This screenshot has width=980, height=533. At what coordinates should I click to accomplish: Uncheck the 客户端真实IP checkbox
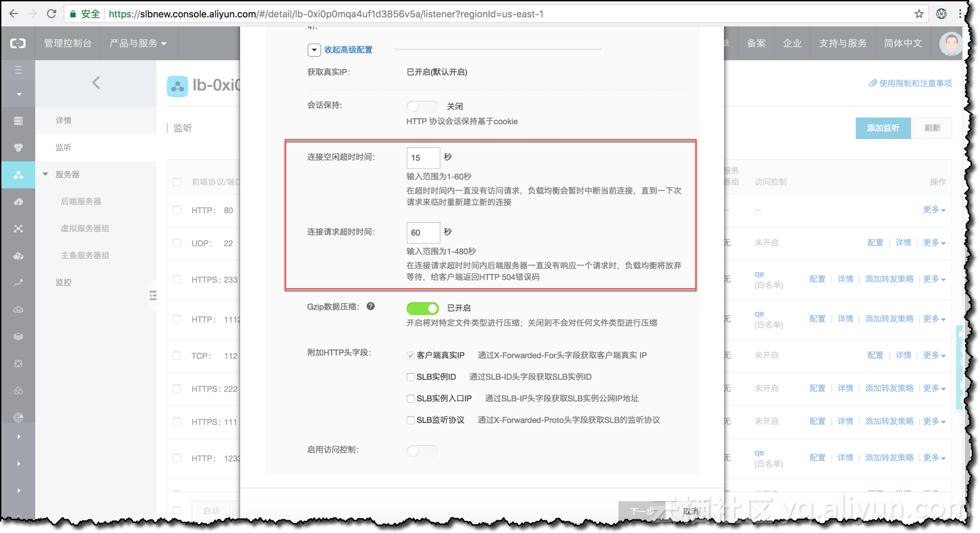410,355
